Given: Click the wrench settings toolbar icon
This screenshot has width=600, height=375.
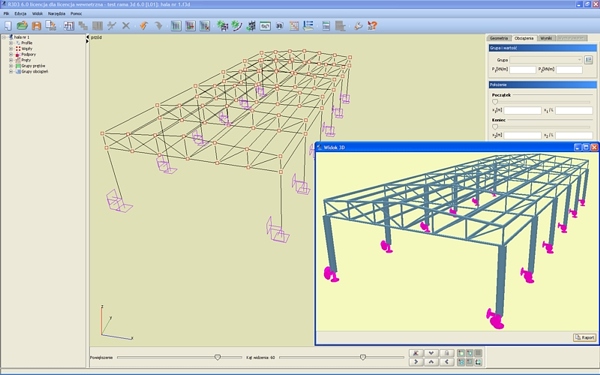Looking at the screenshot, I should (358, 26).
